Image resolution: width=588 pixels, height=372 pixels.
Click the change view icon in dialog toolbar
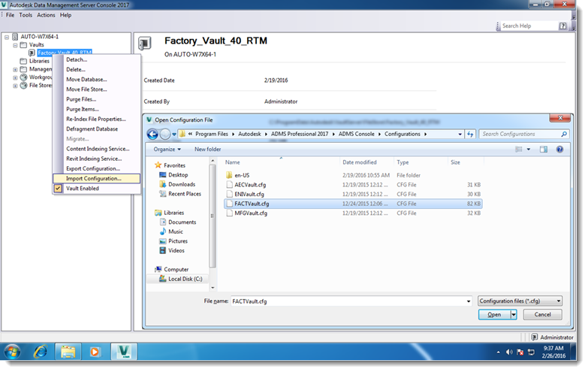(519, 150)
